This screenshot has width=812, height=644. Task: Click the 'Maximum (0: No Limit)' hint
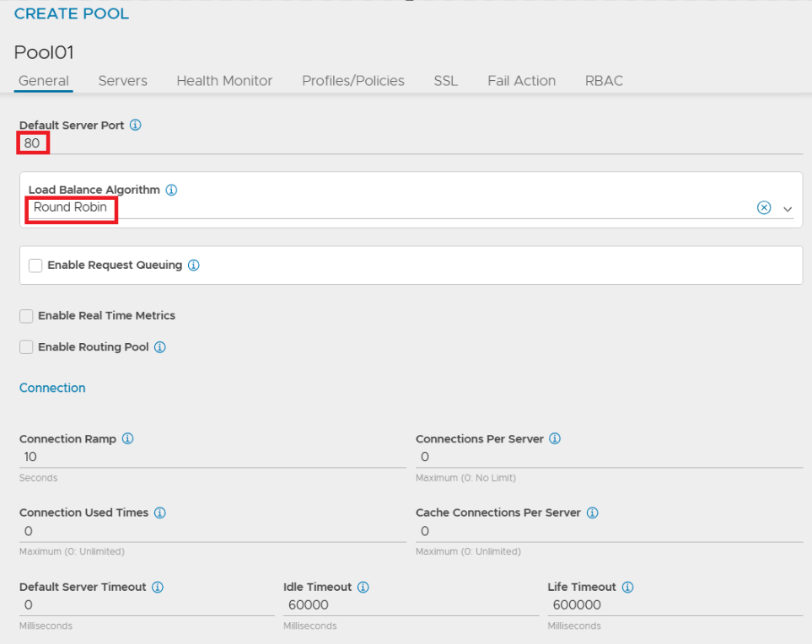pyautogui.click(x=466, y=478)
